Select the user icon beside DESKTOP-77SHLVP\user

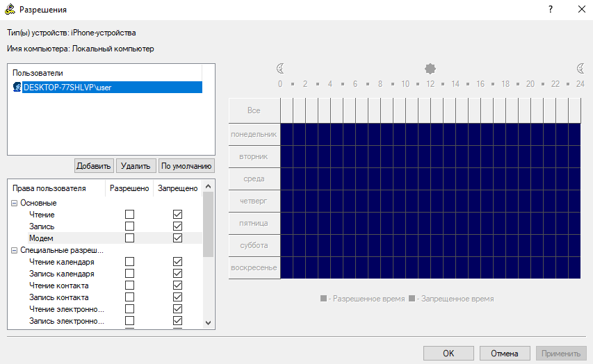[17, 87]
